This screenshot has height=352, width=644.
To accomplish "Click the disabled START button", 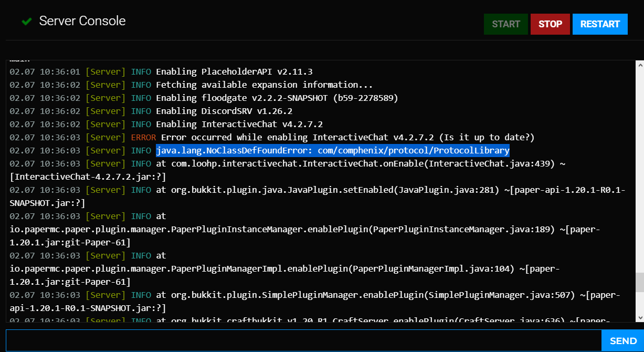I will pos(505,24).
